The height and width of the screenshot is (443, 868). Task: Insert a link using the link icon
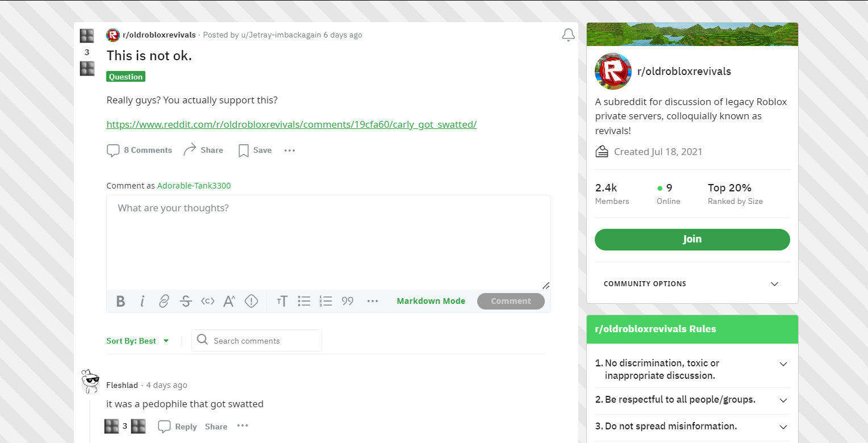pos(164,301)
